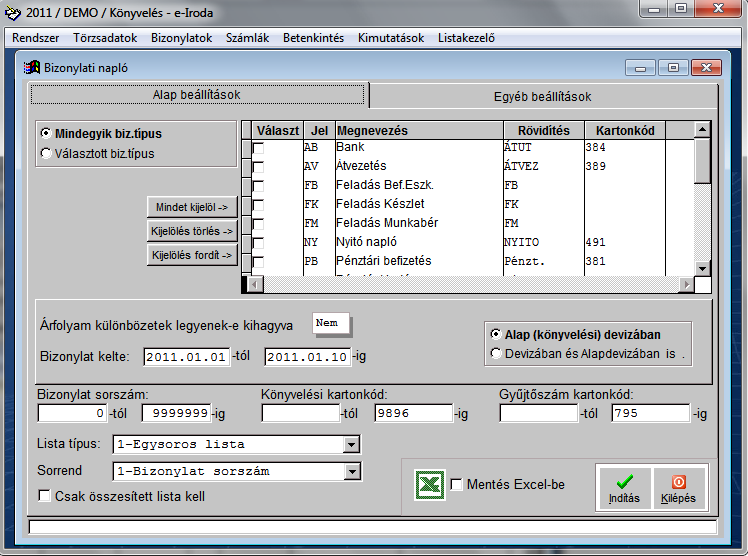This screenshot has width=748, height=556.
Task: Expand the Sorrend dropdown list
Action: tap(350, 471)
